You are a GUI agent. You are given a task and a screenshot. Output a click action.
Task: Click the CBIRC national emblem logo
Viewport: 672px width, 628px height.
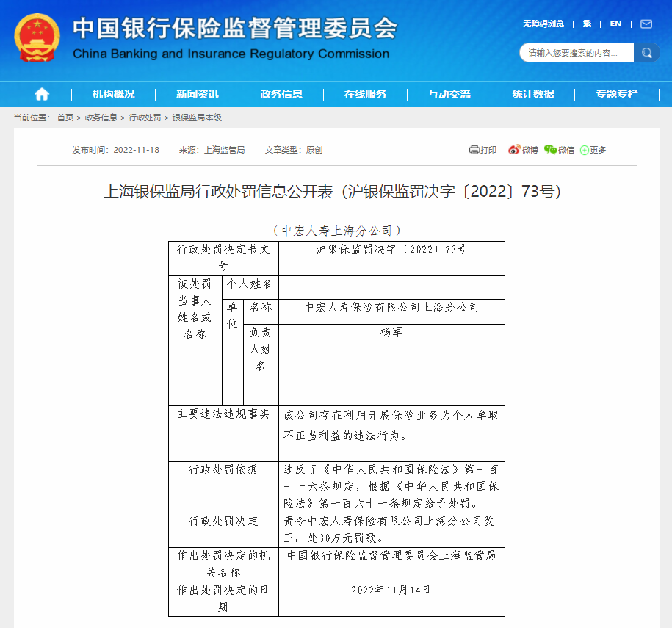37,37
